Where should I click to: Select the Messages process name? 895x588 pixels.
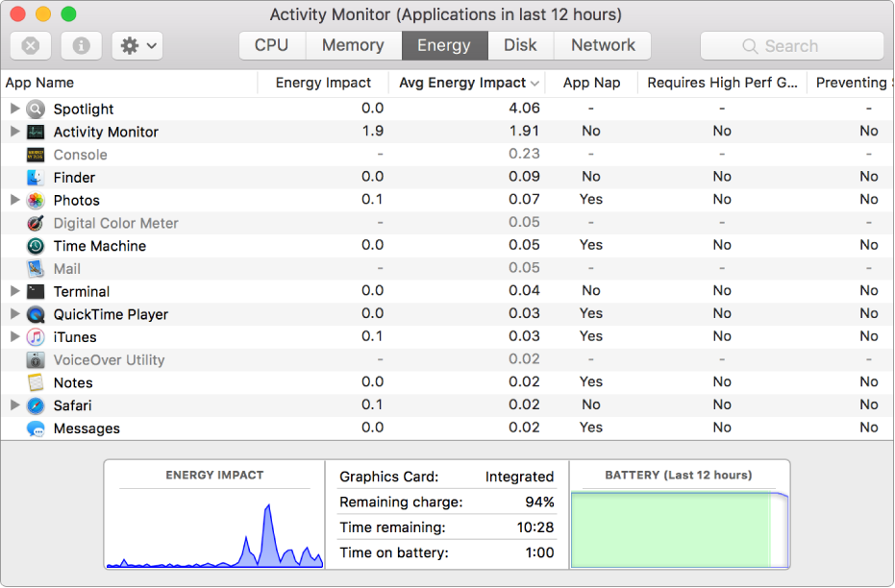coord(87,429)
